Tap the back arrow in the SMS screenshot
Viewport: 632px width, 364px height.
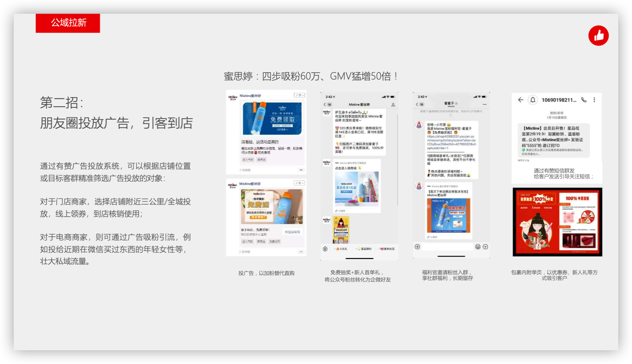pos(521,100)
